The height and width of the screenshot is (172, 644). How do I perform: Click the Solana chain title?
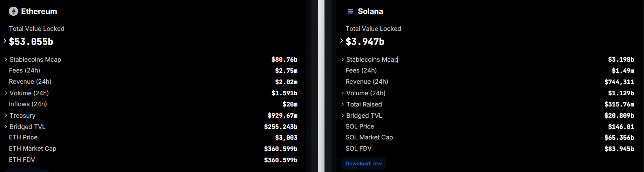[x=370, y=12]
